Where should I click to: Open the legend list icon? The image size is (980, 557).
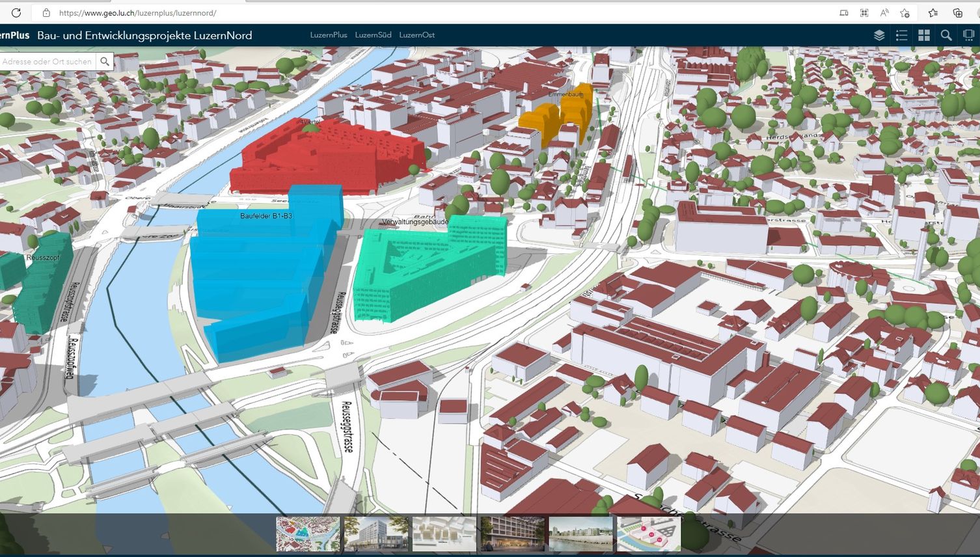click(901, 35)
